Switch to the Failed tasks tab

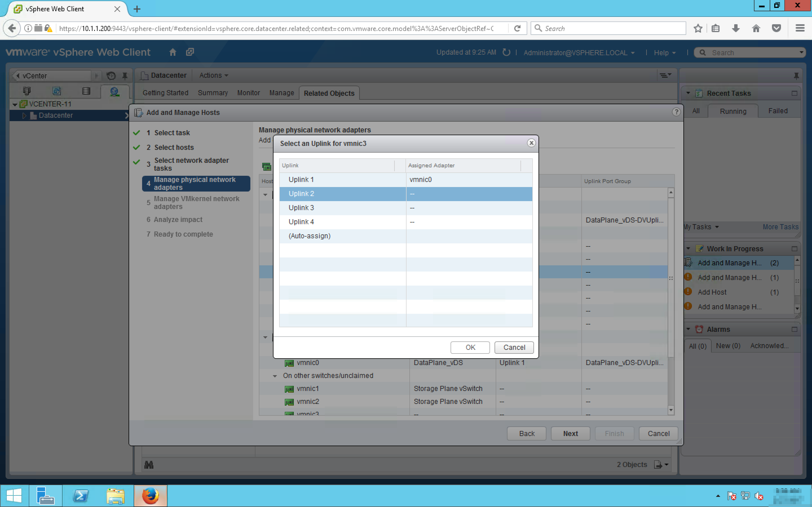coord(777,111)
